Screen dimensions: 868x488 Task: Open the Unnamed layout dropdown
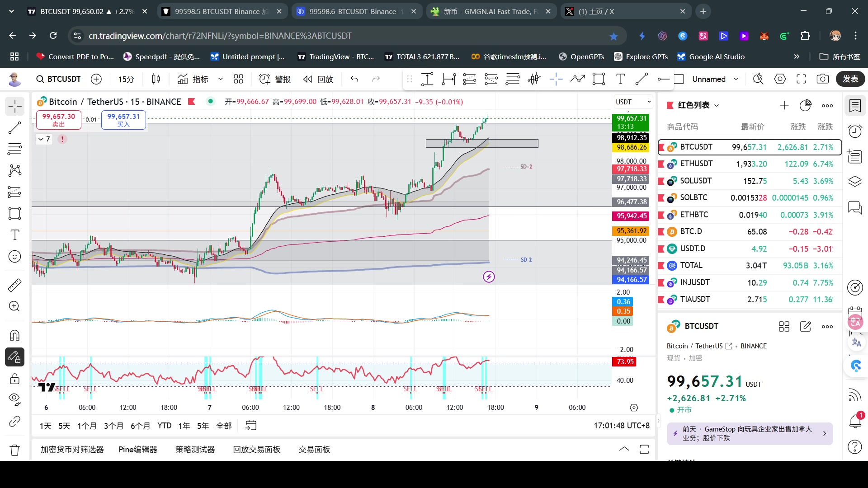click(715, 79)
